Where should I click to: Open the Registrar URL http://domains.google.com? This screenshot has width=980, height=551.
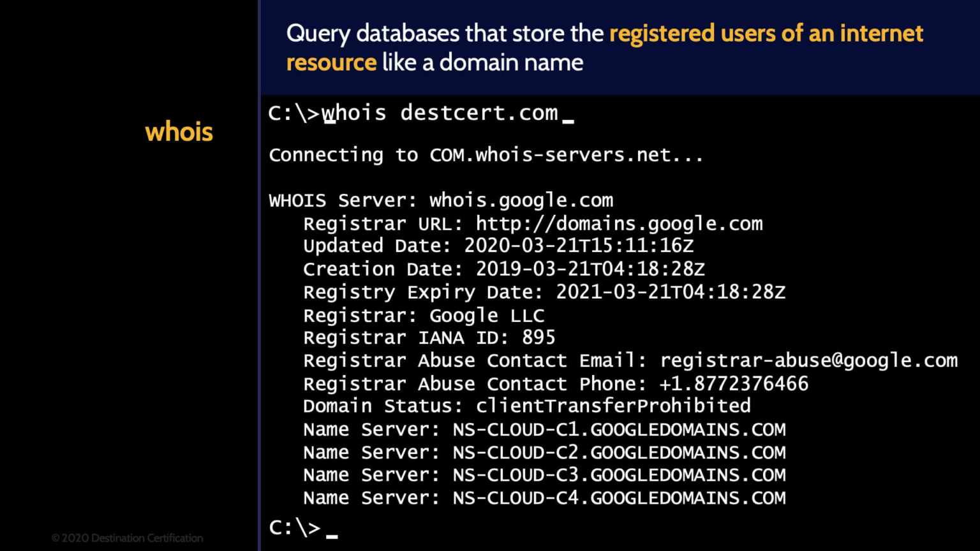point(618,223)
